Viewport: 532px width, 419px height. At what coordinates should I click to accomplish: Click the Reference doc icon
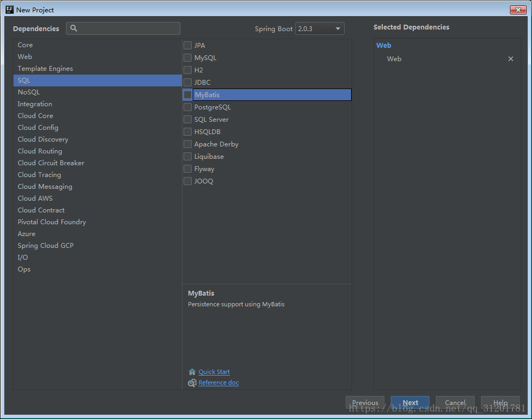(x=192, y=383)
